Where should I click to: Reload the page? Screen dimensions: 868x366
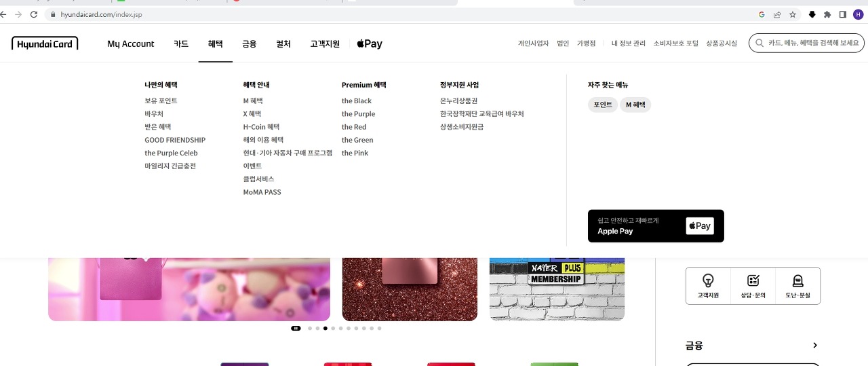click(34, 14)
